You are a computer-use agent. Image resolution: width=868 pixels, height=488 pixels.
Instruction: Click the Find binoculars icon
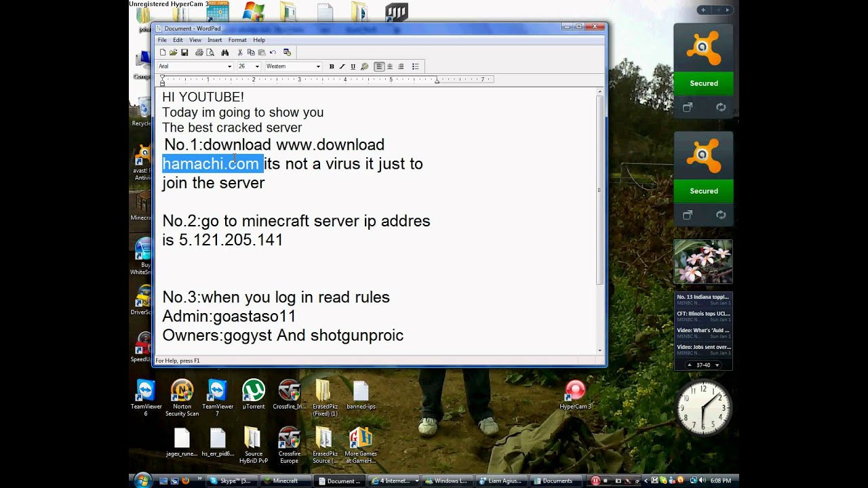point(225,52)
